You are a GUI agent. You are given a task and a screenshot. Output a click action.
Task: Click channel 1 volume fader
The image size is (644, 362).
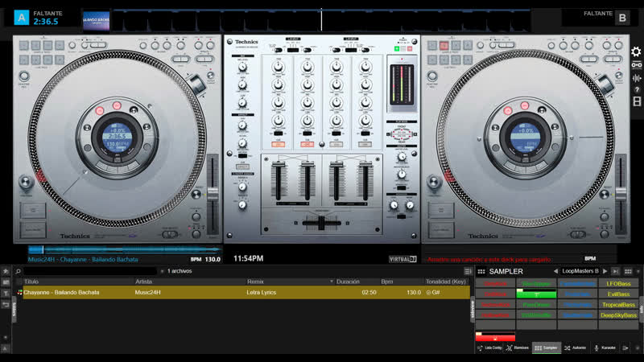[x=279, y=180]
